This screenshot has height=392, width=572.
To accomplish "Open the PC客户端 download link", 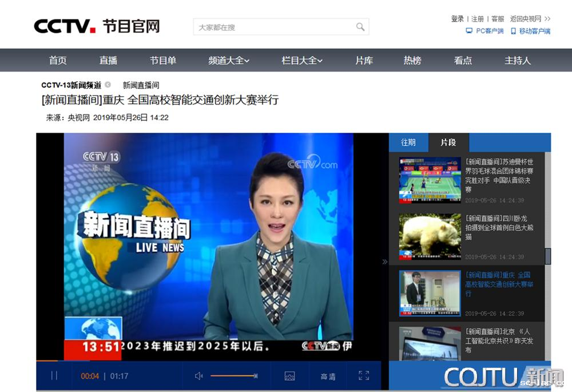I will (x=485, y=31).
